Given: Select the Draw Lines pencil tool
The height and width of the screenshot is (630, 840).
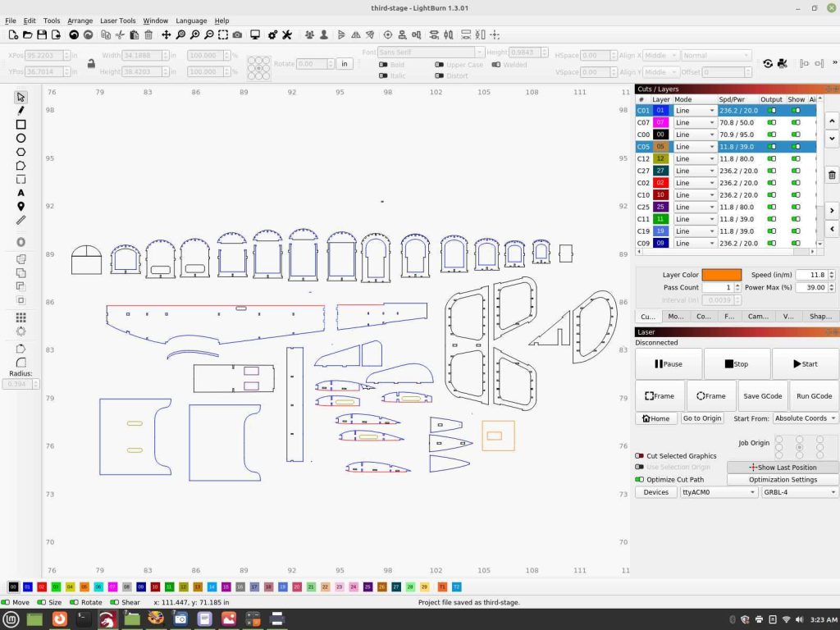Looking at the screenshot, I should (x=21, y=111).
